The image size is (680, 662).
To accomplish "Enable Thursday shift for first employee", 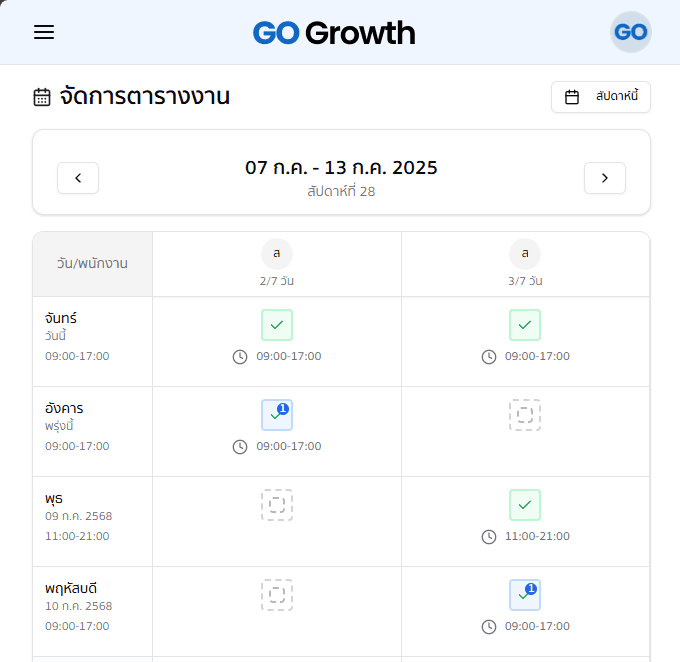I will click(x=277, y=595).
